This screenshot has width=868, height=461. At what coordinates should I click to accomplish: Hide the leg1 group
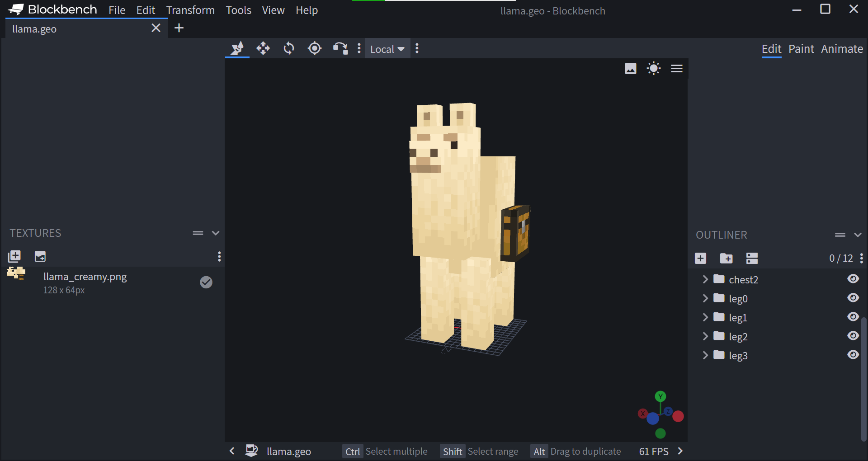pos(853,317)
